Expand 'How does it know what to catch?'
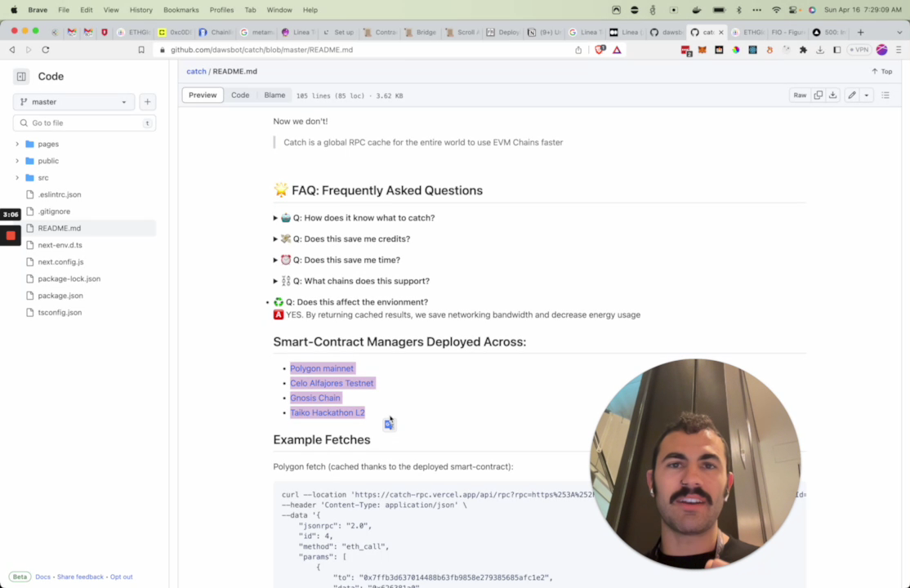Viewport: 910px width, 588px height. tap(354, 218)
